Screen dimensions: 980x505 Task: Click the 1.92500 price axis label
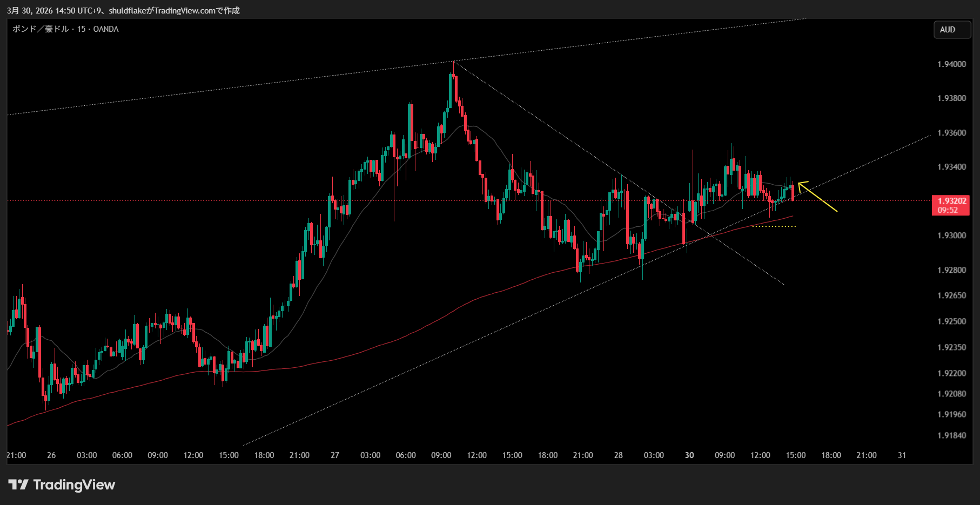(x=951, y=321)
